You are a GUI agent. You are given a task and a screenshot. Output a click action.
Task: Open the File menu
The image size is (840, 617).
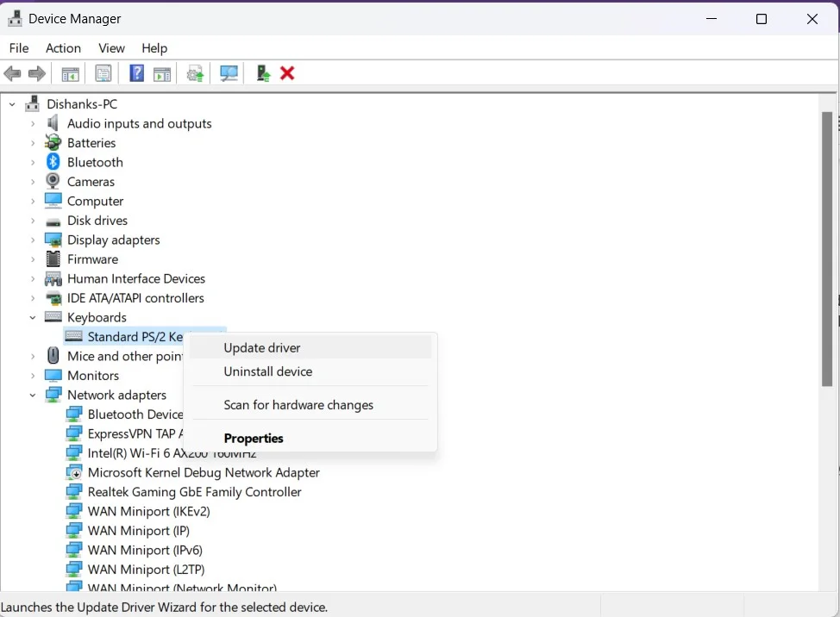pyautogui.click(x=19, y=48)
